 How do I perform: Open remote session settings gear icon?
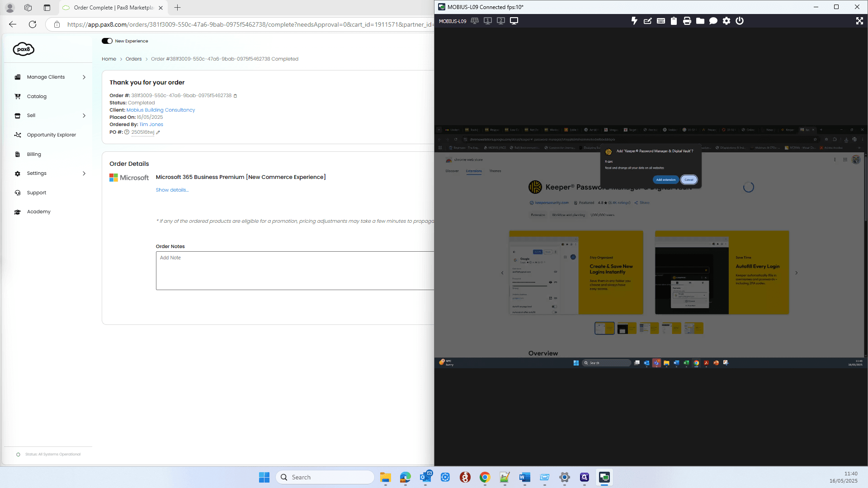point(726,21)
